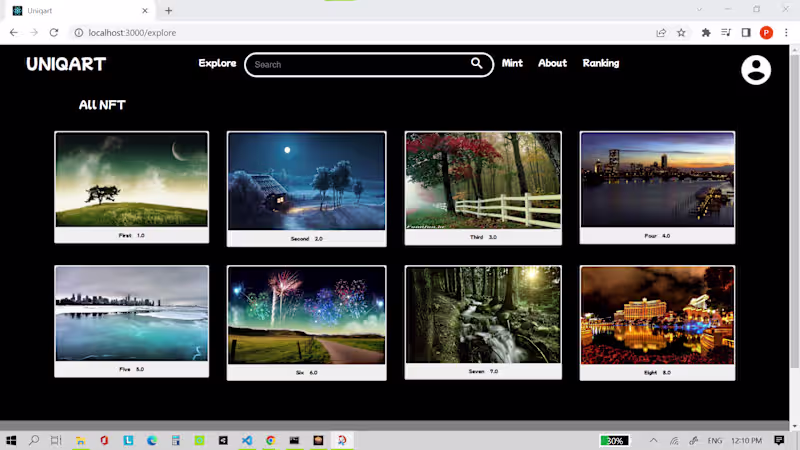This screenshot has height=450, width=800.
Task: Bookmark this page with the star icon
Action: pyautogui.click(x=682, y=33)
